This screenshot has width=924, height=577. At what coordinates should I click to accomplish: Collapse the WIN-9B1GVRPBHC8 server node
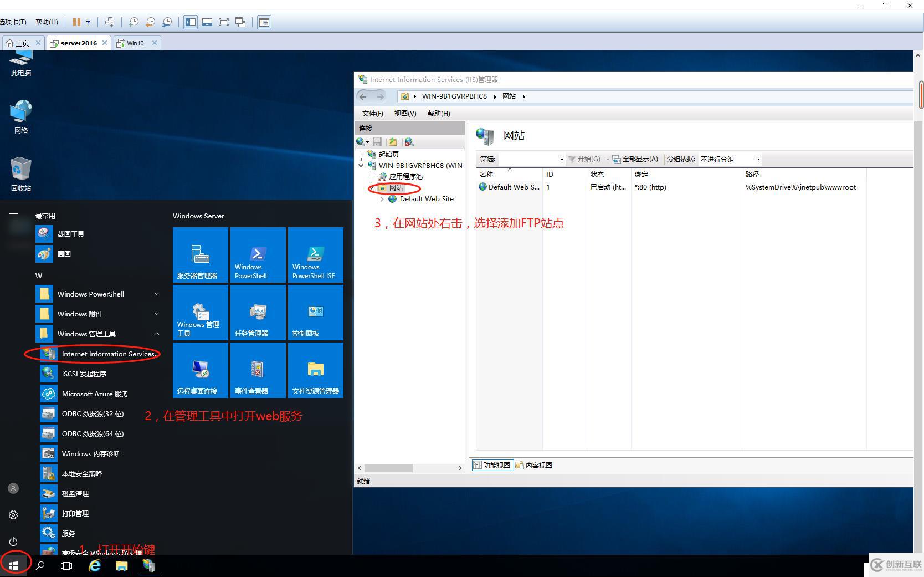click(361, 165)
